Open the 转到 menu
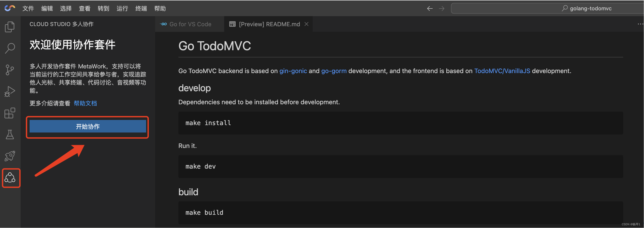Viewport: 644px width, 228px height. pyautogui.click(x=104, y=9)
